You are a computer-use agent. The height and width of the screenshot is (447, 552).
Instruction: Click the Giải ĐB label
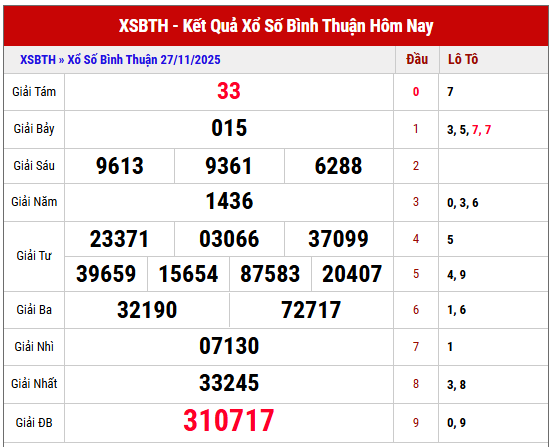pyautogui.click(x=34, y=422)
